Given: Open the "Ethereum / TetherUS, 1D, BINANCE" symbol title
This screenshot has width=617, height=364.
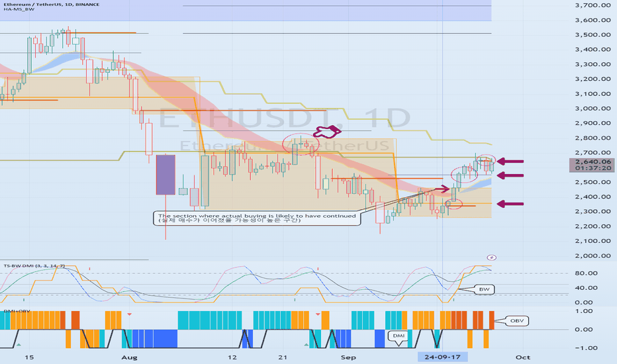Looking at the screenshot, I should 51,5.
